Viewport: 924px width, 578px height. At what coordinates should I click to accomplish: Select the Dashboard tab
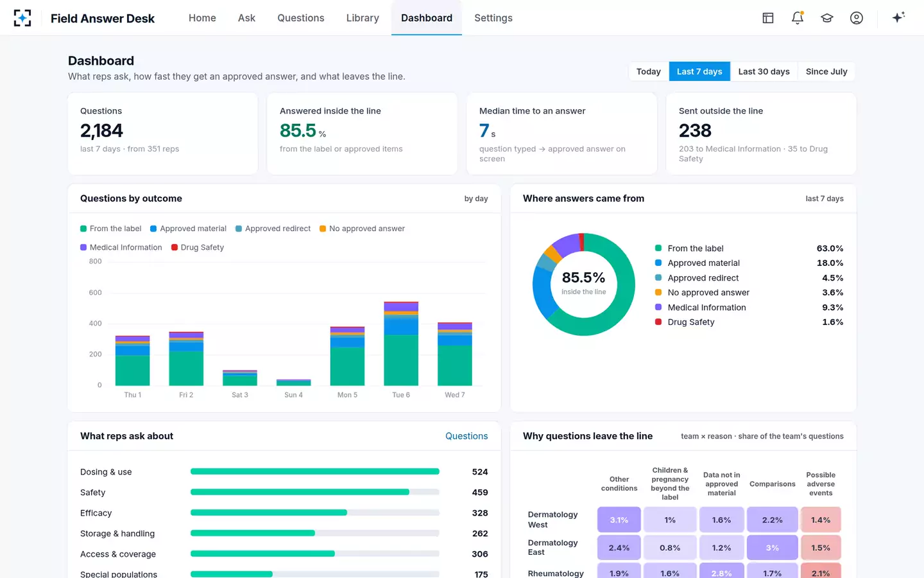[427, 18]
